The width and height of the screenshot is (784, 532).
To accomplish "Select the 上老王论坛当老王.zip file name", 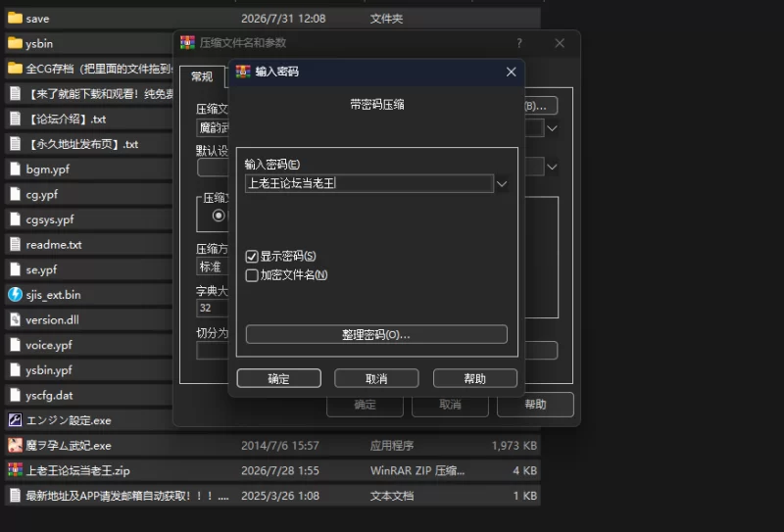I will (x=78, y=470).
